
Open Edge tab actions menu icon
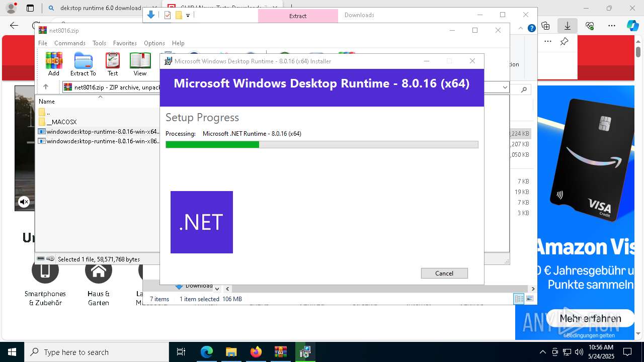(30, 8)
